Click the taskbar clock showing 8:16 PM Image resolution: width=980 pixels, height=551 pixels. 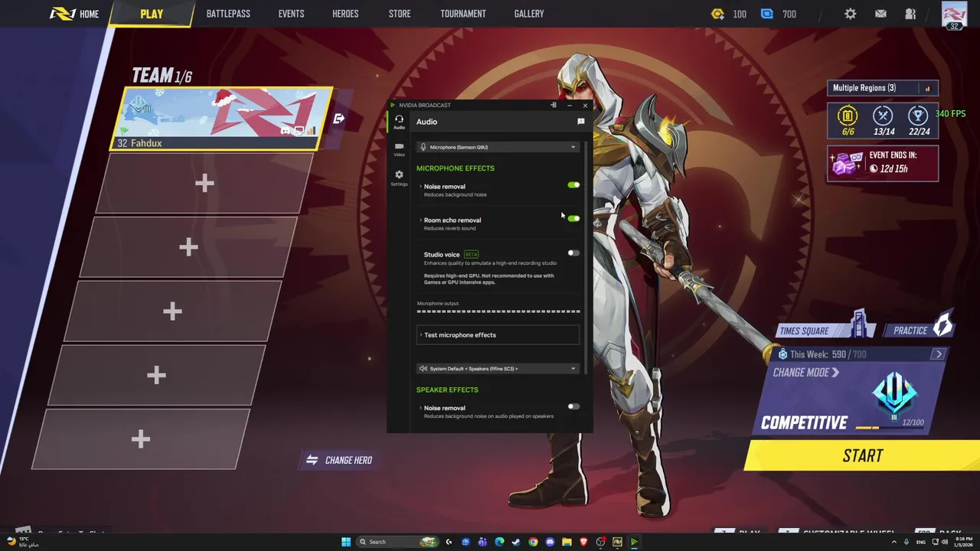(963, 542)
